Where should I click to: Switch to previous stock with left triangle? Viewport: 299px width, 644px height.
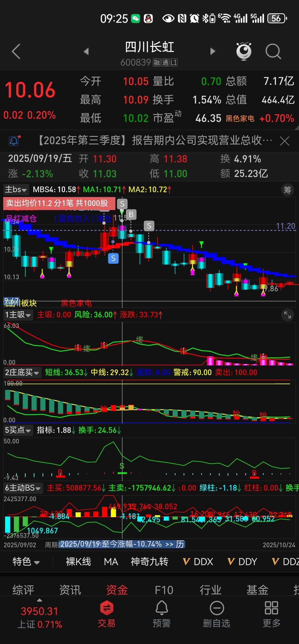86,51
